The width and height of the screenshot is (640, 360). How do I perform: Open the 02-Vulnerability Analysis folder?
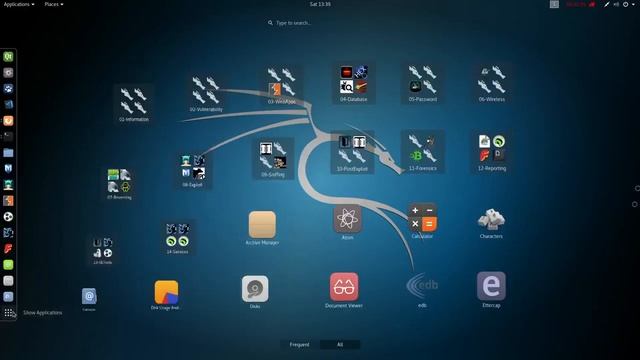click(x=206, y=93)
